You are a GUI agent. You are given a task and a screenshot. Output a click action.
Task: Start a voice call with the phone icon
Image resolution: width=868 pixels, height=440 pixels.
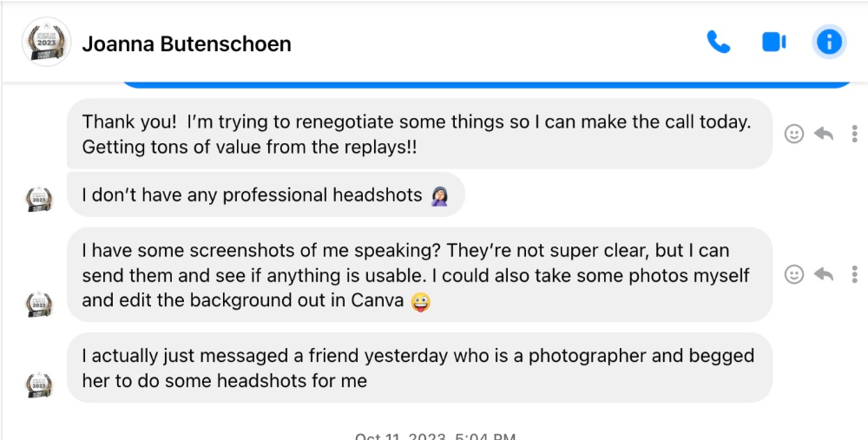pos(719,42)
